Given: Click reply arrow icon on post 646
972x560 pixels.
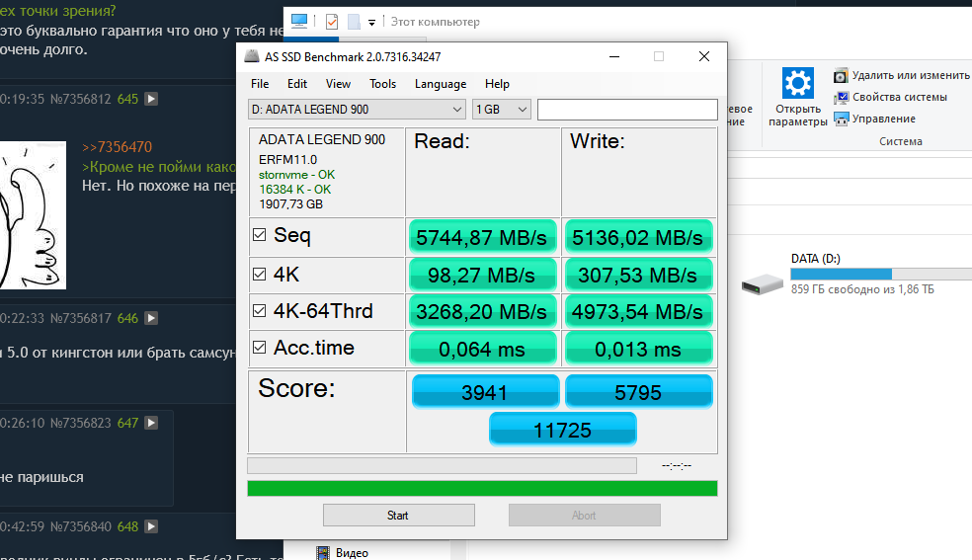Looking at the screenshot, I should (x=151, y=318).
